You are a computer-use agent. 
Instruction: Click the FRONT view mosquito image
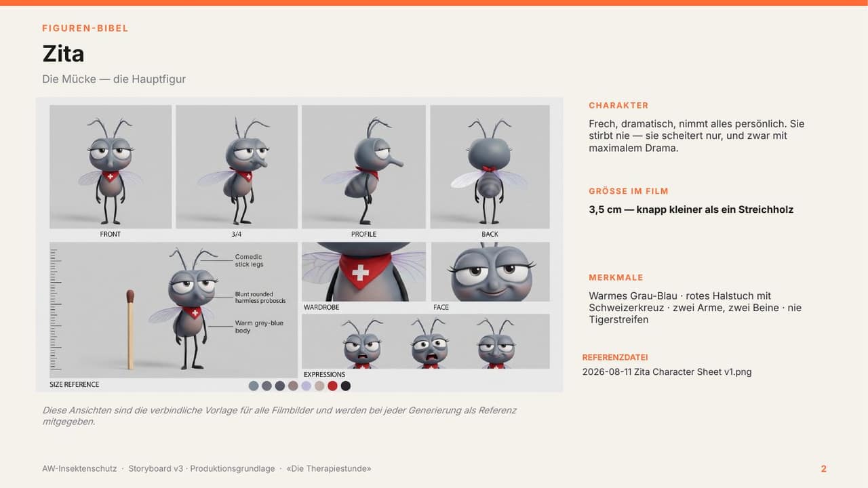click(x=111, y=167)
